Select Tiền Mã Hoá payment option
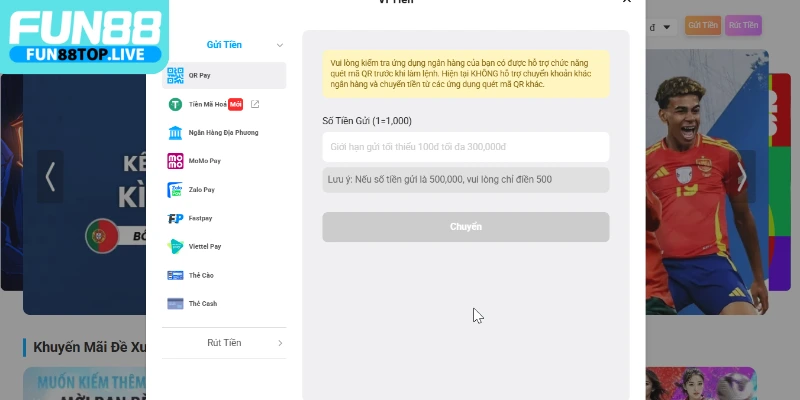The height and width of the screenshot is (400, 800). click(224, 104)
